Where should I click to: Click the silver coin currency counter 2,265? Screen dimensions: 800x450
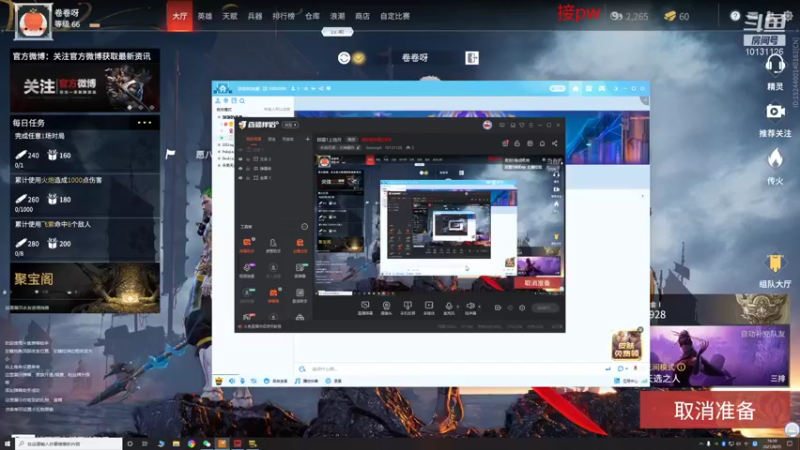tap(629, 16)
